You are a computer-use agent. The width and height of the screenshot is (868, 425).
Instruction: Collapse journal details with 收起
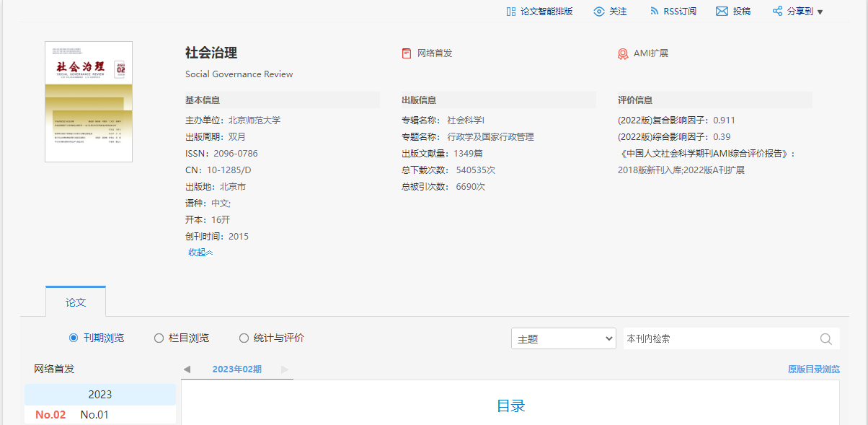(x=200, y=253)
